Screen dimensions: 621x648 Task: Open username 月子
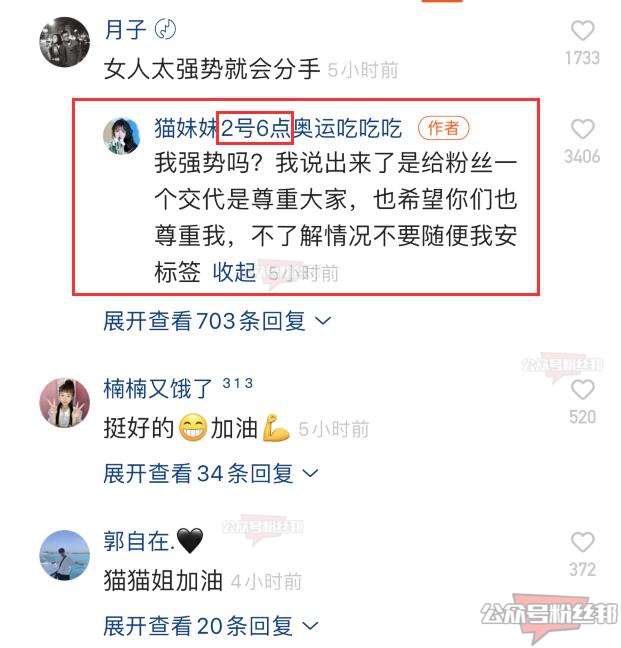tap(125, 30)
